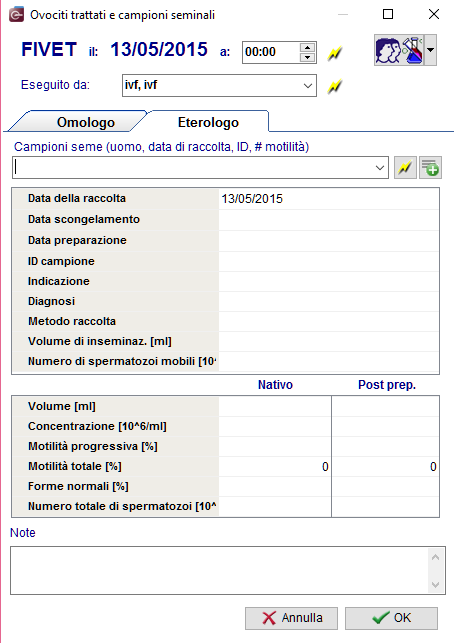
Task: Switch to the Omologo tab
Action: coord(86,122)
